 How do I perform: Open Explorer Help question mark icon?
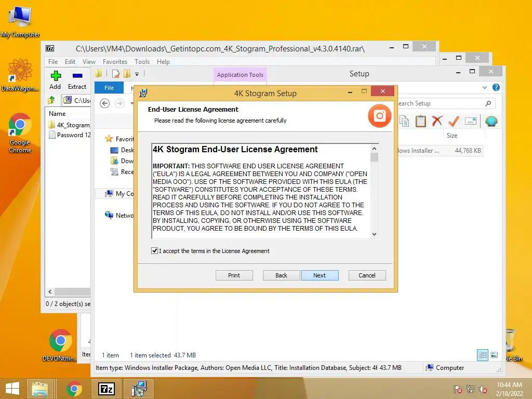point(496,87)
